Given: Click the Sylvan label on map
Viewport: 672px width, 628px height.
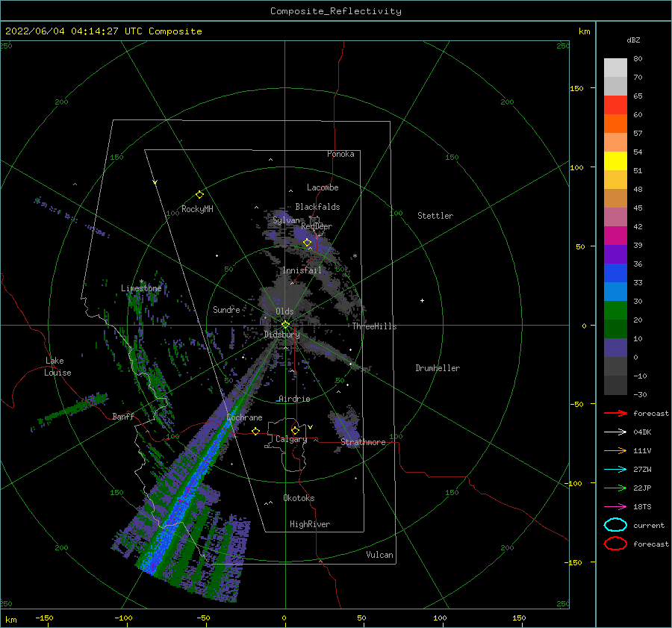Looking at the screenshot, I should click(x=286, y=220).
